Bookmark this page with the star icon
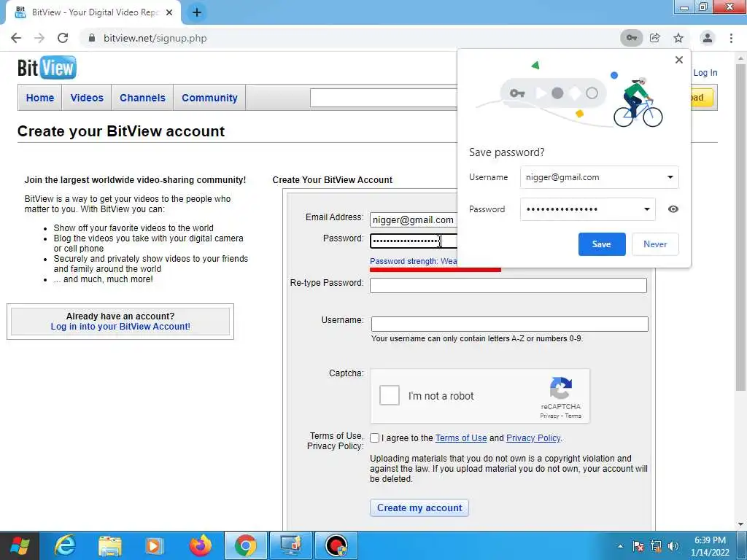The image size is (747, 560). pos(678,38)
